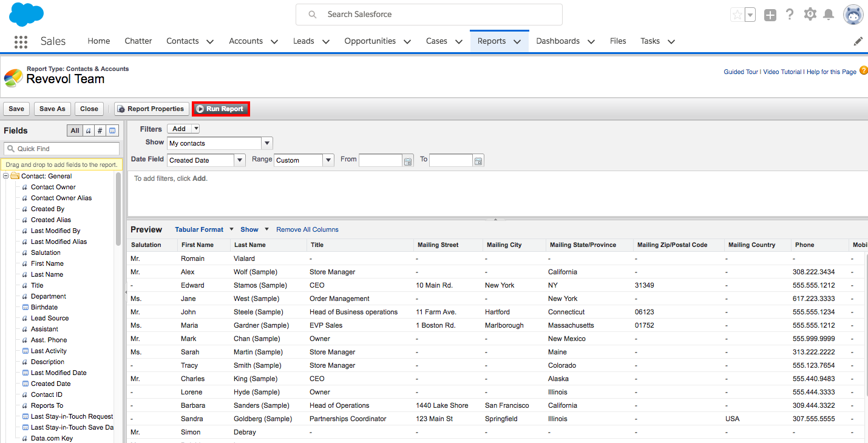
Task: Open the To date calendar picker
Action: click(x=478, y=161)
